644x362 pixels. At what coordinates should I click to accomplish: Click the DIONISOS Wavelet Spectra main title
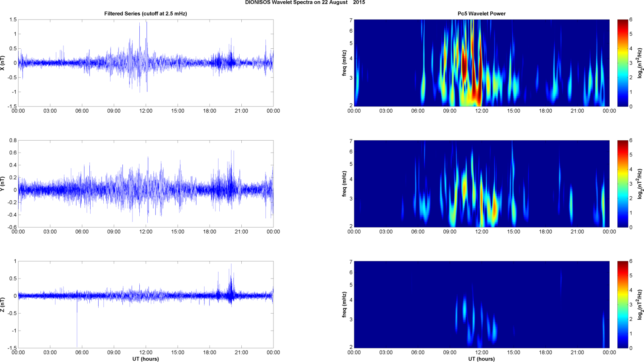[x=305, y=3]
